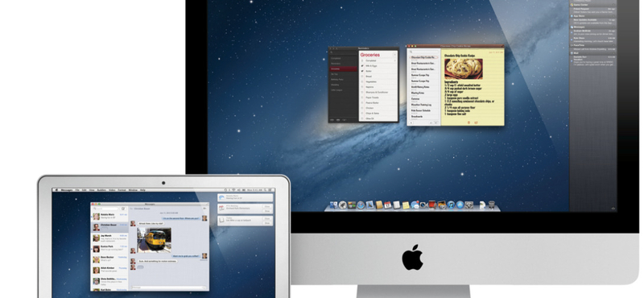The height and width of the screenshot is (298, 644).
Task: Click compose new message icon in Messages
Action: (123, 209)
